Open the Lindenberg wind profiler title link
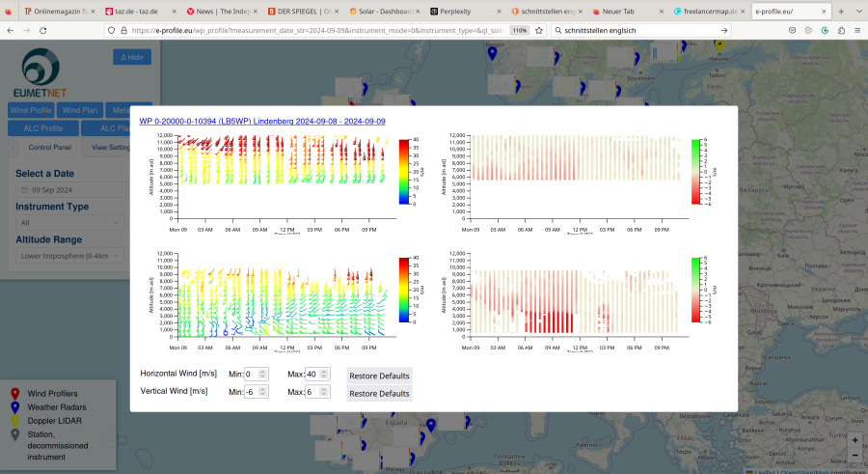This screenshot has height=474, width=868. [262, 122]
